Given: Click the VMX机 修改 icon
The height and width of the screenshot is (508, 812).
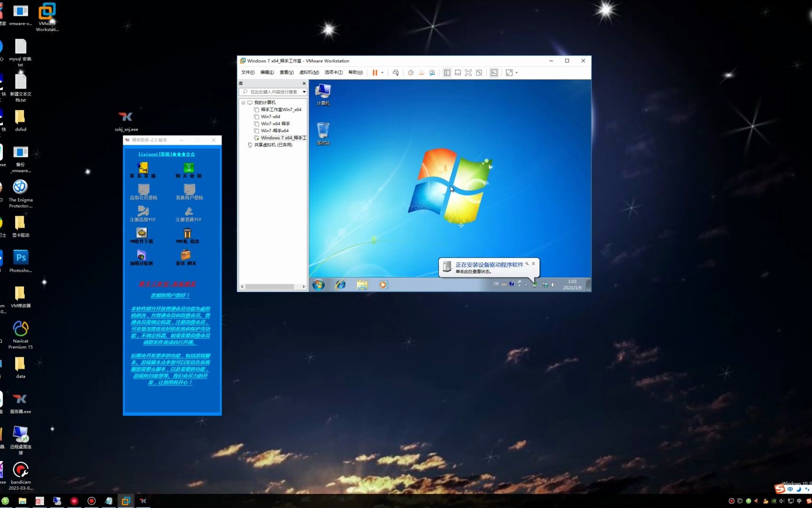Looking at the screenshot, I should point(187,235).
